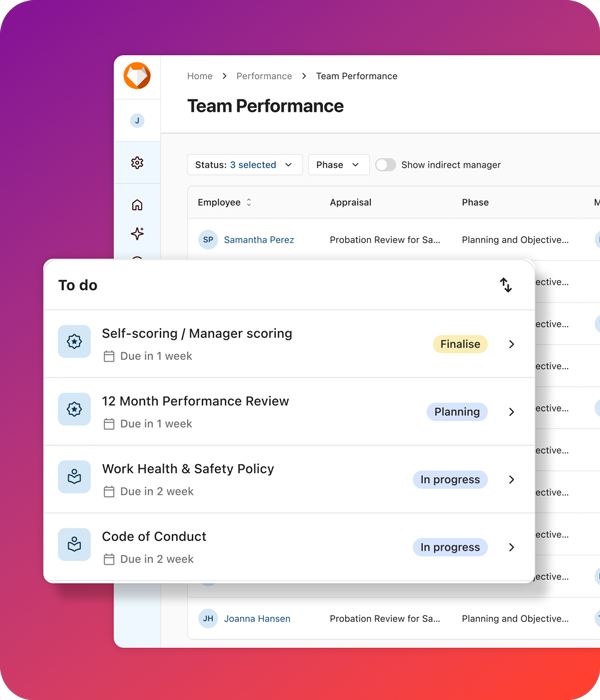Click the Code of Conduct policy icon
This screenshot has width=600, height=700.
click(74, 545)
